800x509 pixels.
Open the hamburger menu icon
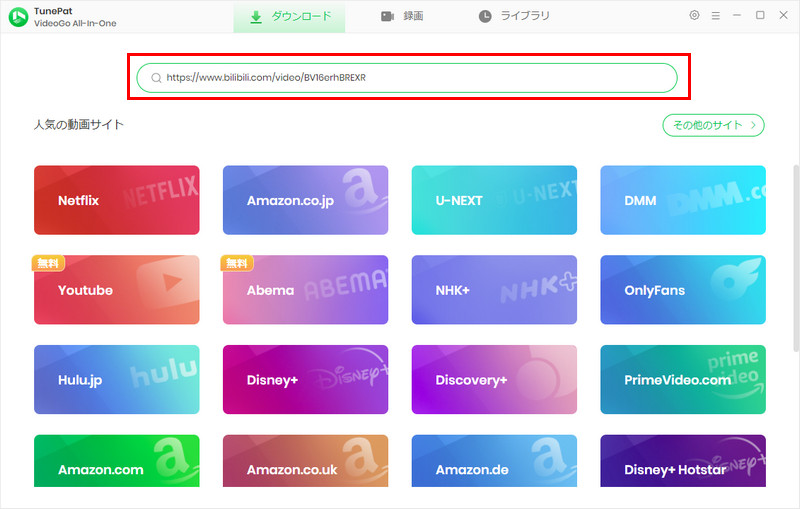click(716, 16)
